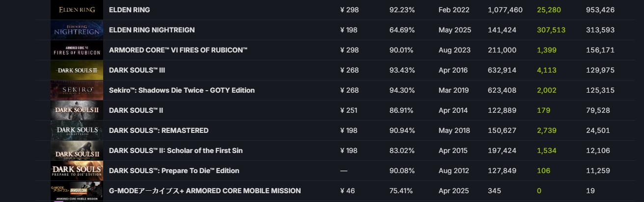
Task: Click the Scholar of the First Sin thumbnail
Action: 77,151
